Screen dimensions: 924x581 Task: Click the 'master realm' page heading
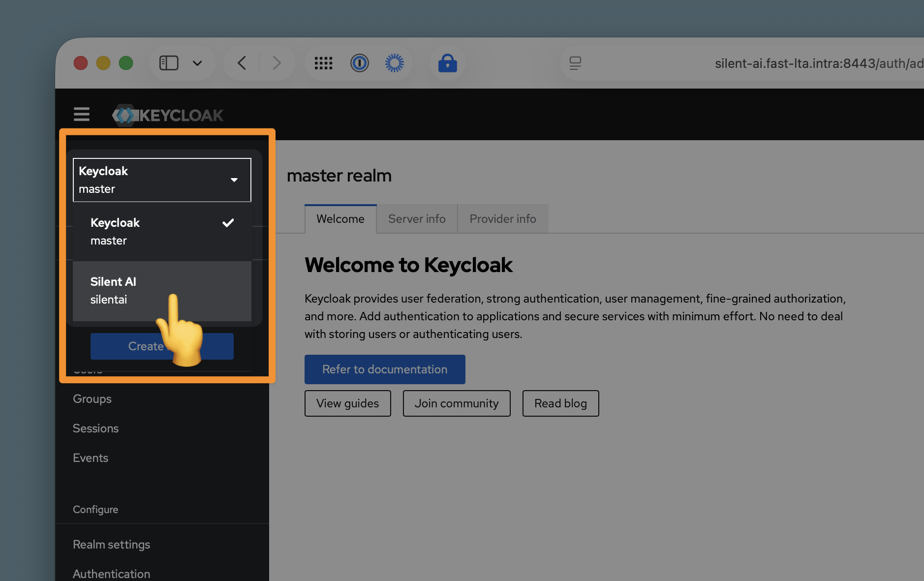tap(339, 176)
